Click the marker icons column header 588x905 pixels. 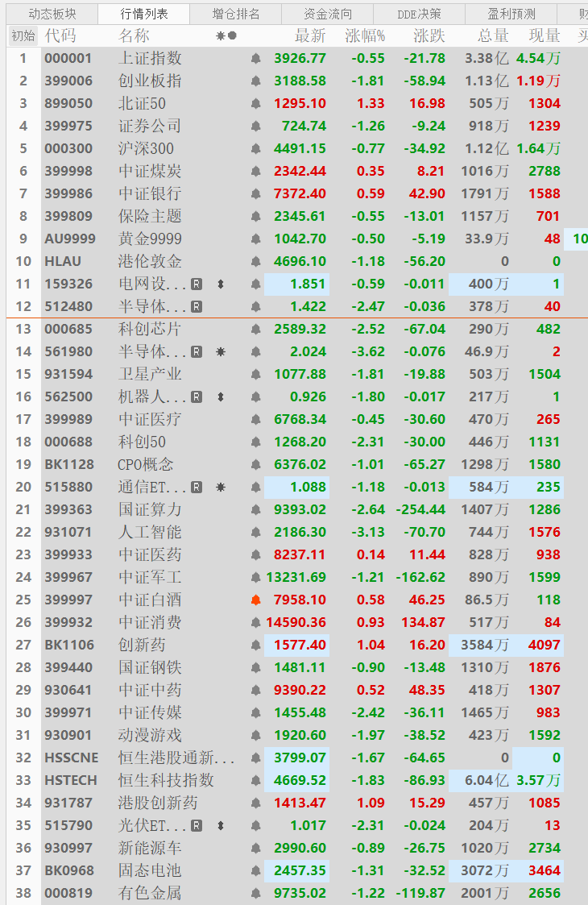[x=226, y=35]
